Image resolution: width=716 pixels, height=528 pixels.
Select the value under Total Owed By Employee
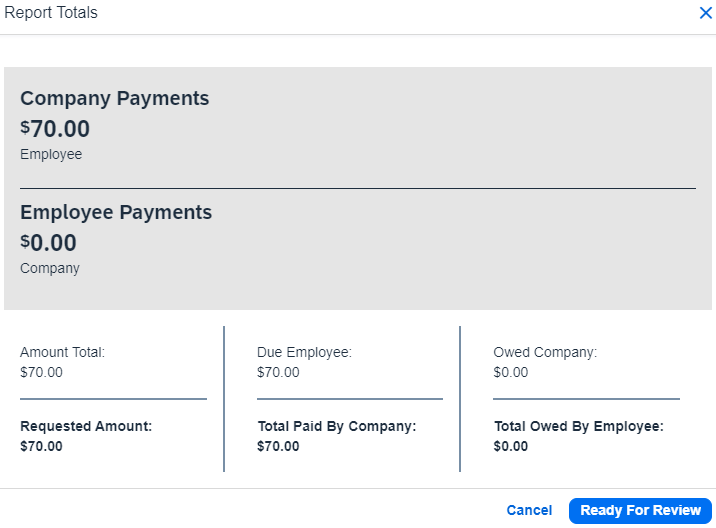click(511, 446)
